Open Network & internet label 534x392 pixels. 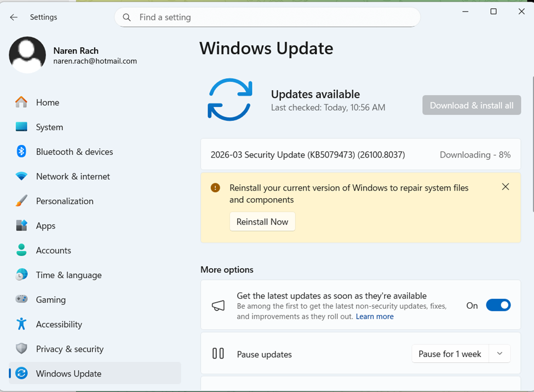pos(73,176)
